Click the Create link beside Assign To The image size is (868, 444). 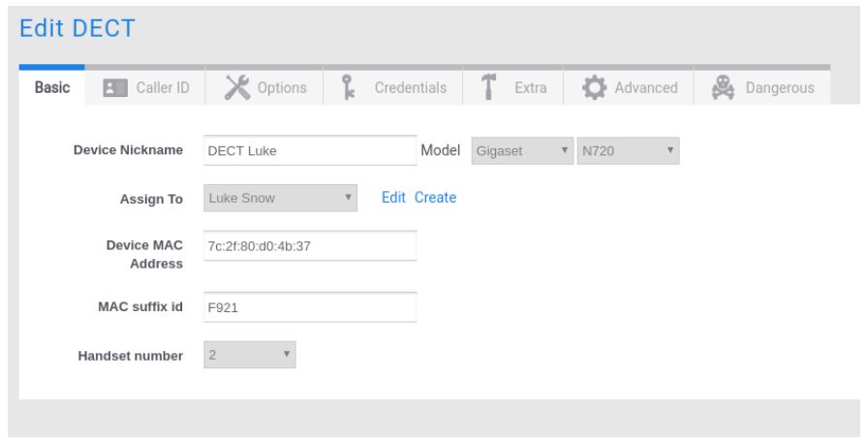(x=435, y=198)
